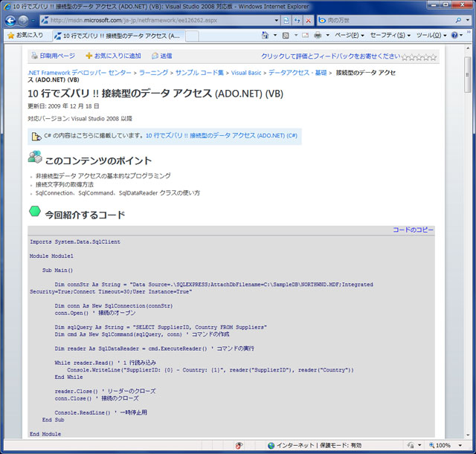Viewport: 476px width, 454px height.
Task: Click the vertical scrollbar thumb
Action: point(468,74)
